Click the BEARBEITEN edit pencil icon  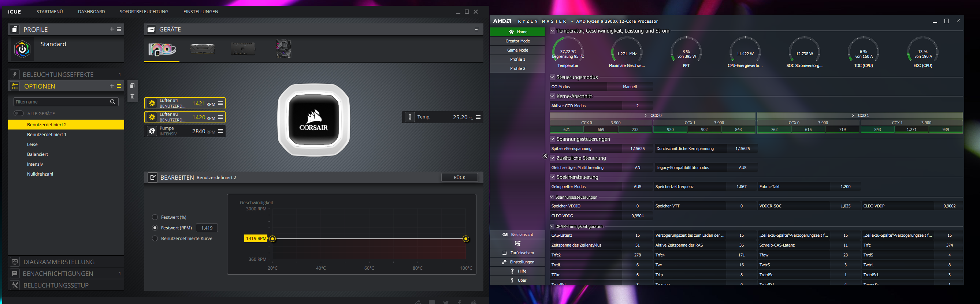(x=153, y=177)
